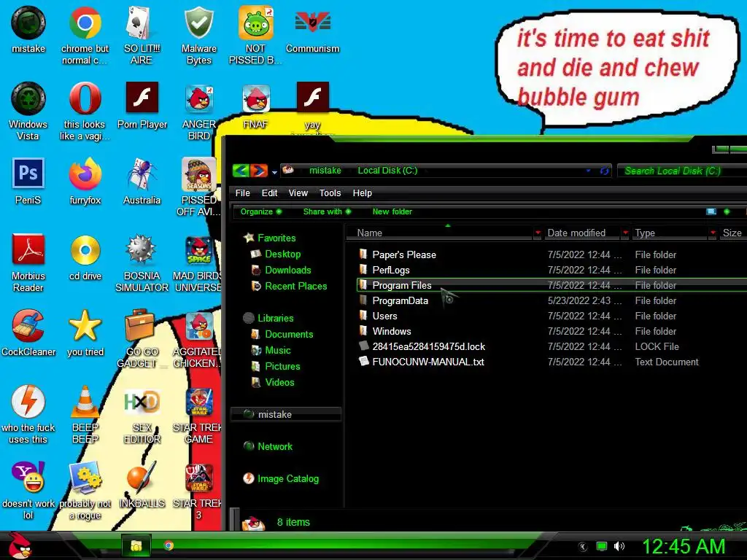Click the green Back arrow in Explorer
This screenshot has height=560, width=747.
tap(241, 170)
